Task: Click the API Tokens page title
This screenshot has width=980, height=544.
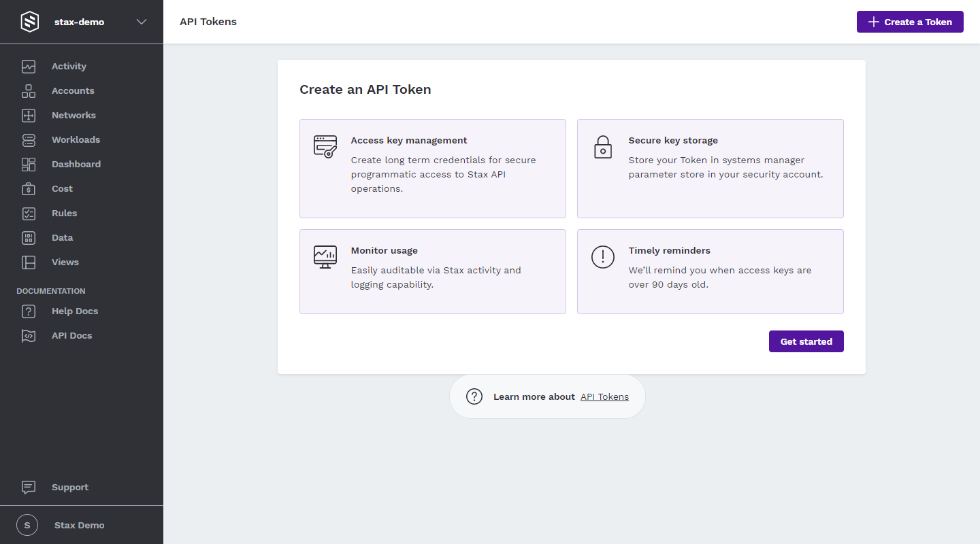Action: point(208,22)
